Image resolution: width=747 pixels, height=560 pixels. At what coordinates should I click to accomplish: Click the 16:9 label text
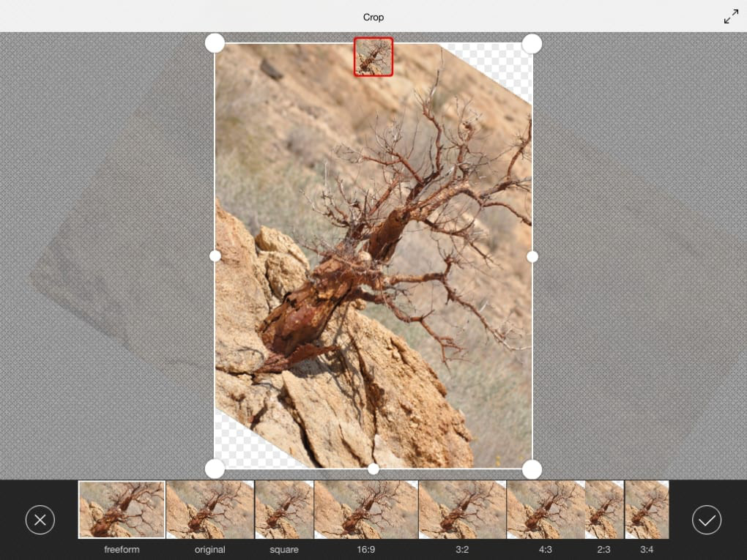click(x=366, y=550)
